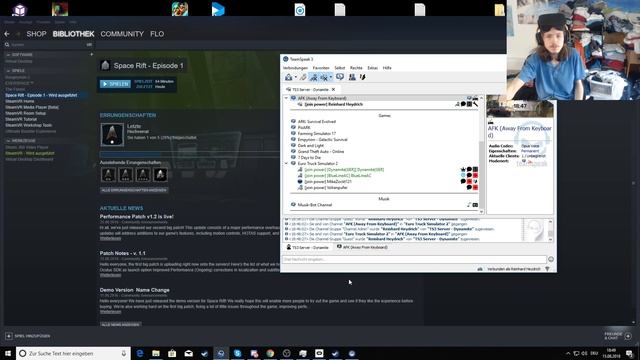Select user MikeZockt121 in Euro Truck channel
Image resolution: width=640 pixels, height=360 pixels.
328,182
